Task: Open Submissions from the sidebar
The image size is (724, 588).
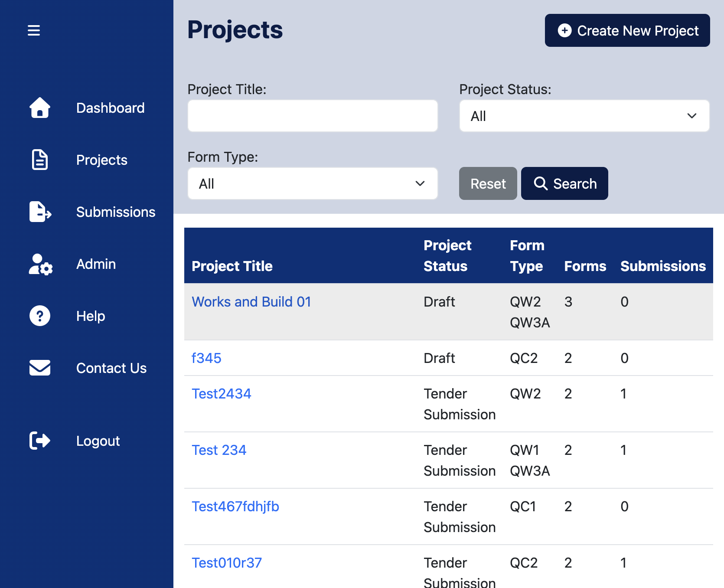Action: pos(116,212)
